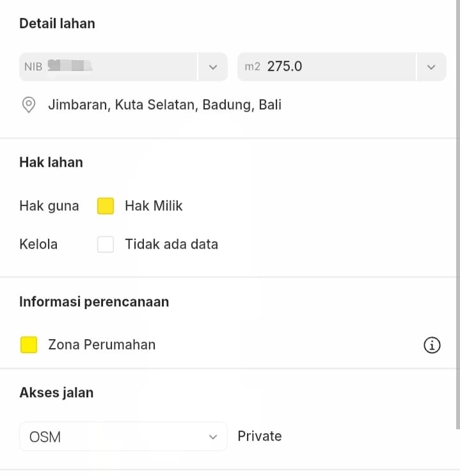Click the Private road access label

point(259,436)
